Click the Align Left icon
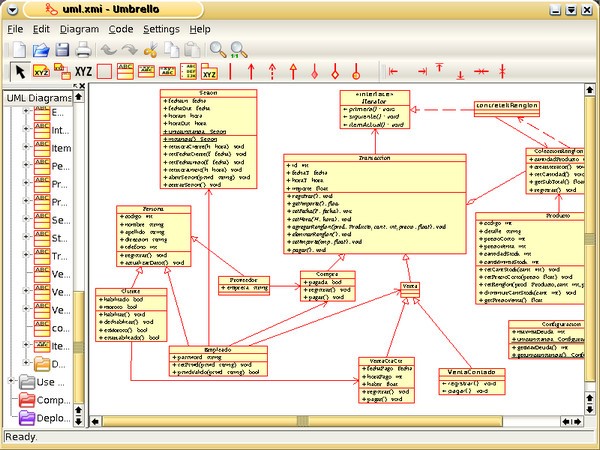 pos(393,71)
